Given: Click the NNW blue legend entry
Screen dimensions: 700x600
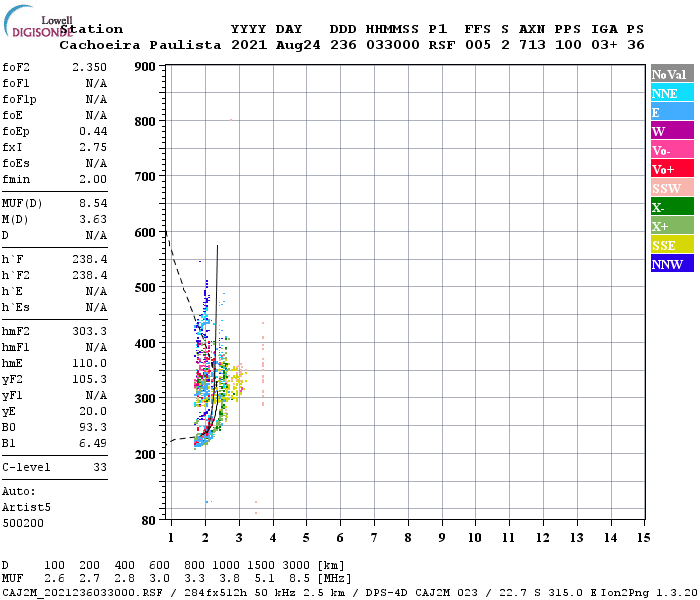Looking at the screenshot, I should point(671,264).
